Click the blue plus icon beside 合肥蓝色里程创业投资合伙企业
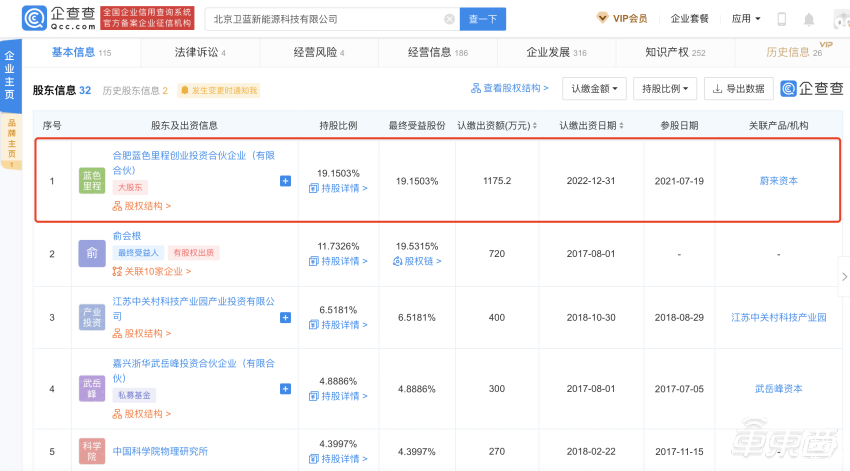Image resolution: width=850 pixels, height=471 pixels. (285, 181)
